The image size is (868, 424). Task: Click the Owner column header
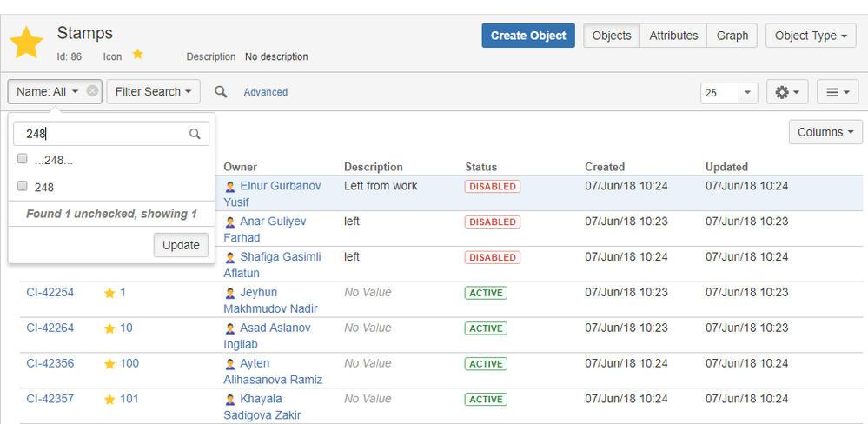point(241,167)
